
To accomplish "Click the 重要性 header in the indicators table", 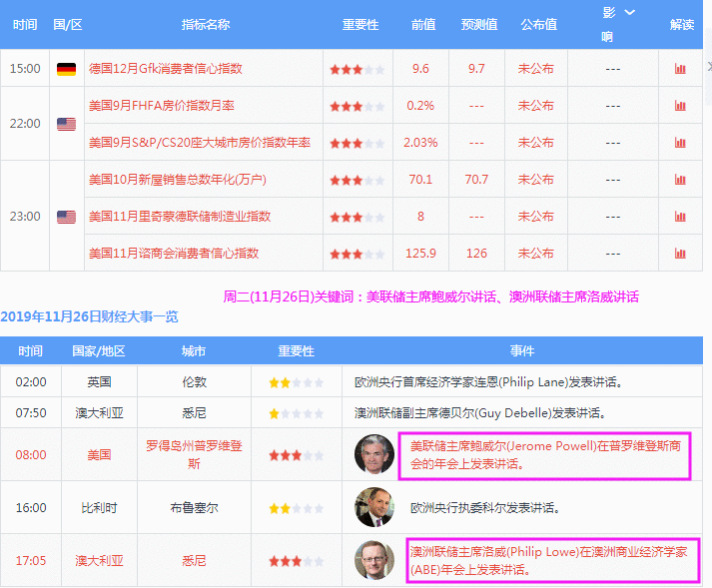I will (x=360, y=25).
